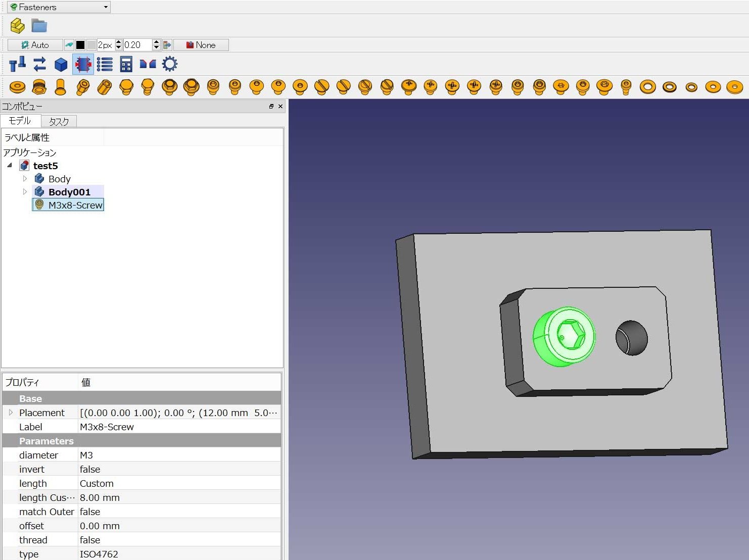749x560 pixels.
Task: Toggle the thread property false value
Action: (x=179, y=540)
